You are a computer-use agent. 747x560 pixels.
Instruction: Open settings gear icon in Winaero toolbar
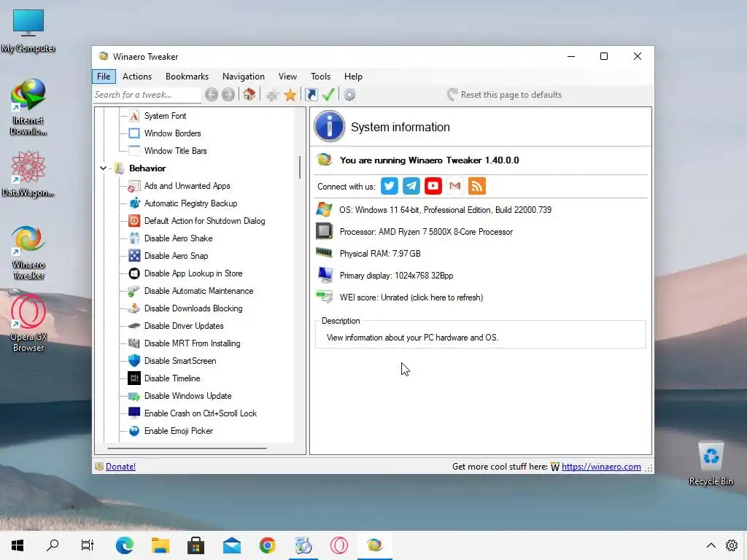click(x=349, y=95)
